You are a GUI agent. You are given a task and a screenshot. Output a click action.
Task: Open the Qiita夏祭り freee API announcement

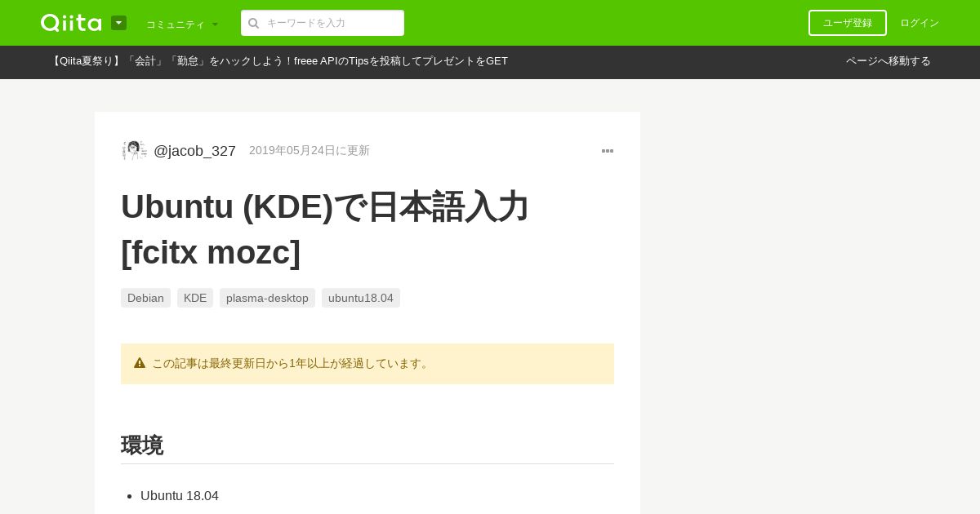(278, 61)
